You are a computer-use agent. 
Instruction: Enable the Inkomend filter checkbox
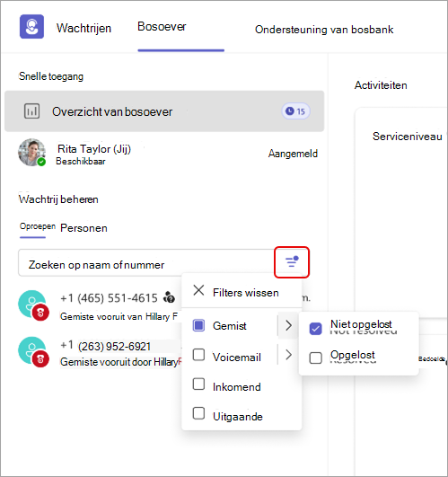click(198, 384)
